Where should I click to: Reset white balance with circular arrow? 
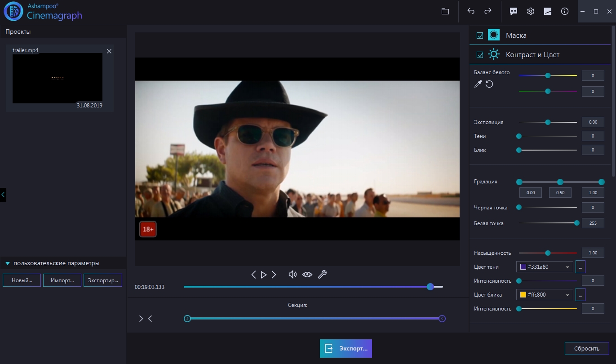tap(489, 84)
